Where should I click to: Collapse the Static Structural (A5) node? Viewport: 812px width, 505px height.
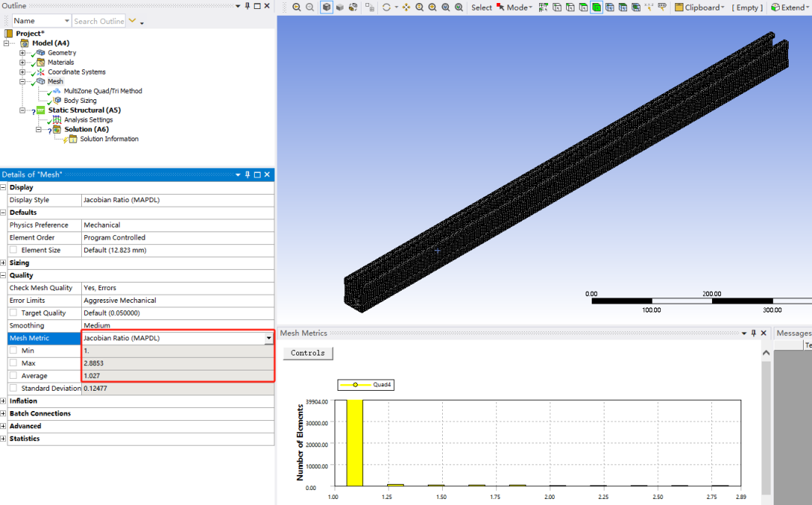point(23,110)
